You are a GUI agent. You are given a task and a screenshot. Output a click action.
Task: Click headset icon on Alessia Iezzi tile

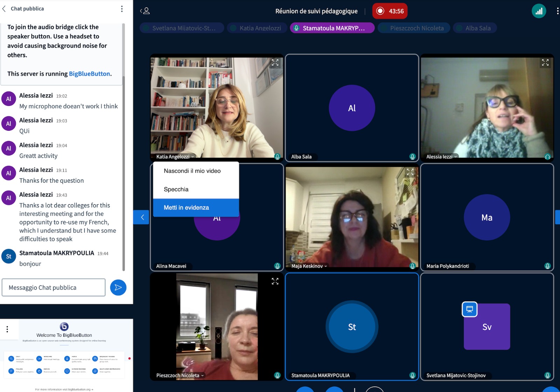pos(547,157)
